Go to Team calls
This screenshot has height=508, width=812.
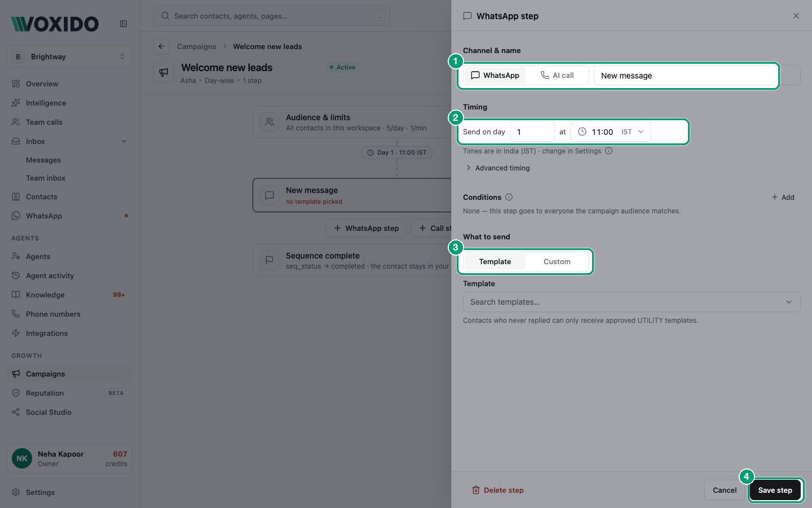coord(70,122)
